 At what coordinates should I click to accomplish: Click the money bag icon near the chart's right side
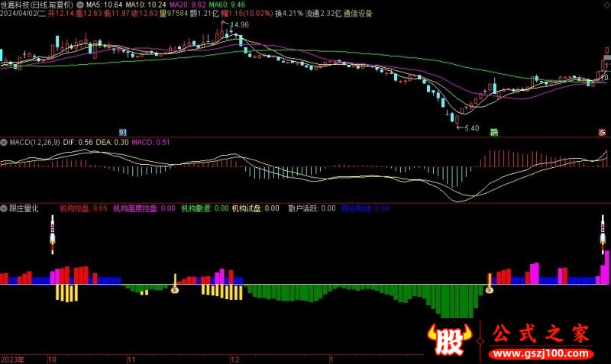click(x=490, y=289)
